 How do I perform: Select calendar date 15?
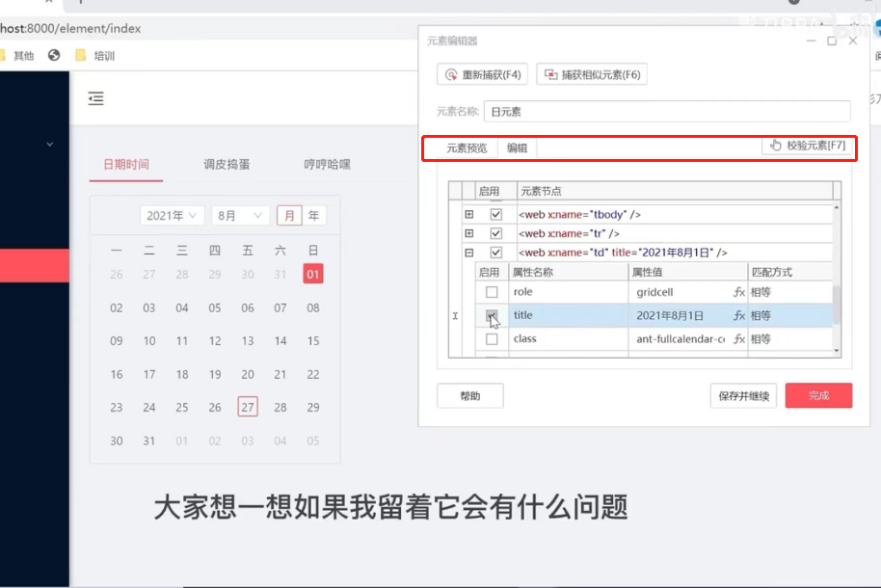pos(313,340)
